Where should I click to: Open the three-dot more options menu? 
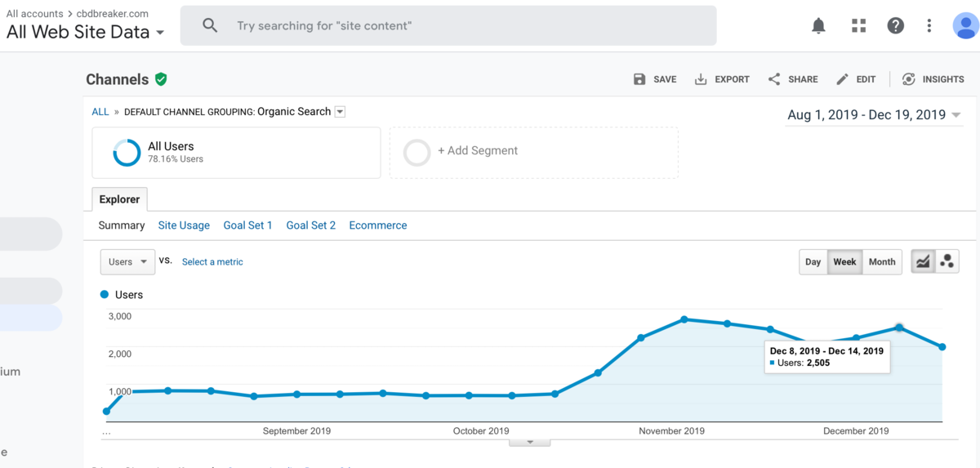pyautogui.click(x=929, y=26)
